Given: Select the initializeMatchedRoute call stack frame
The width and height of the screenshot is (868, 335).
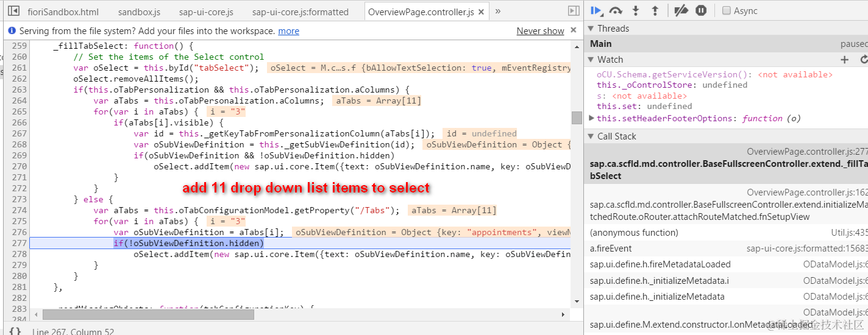Looking at the screenshot, I should (726, 205).
